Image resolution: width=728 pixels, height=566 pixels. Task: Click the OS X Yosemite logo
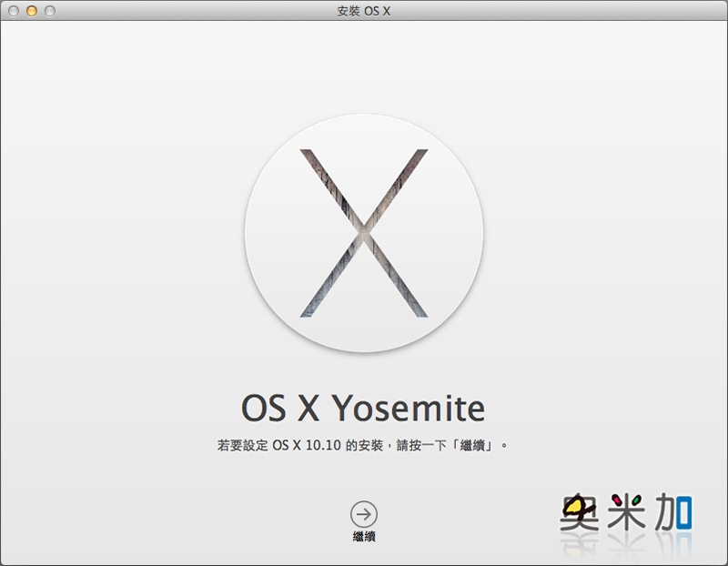click(364, 233)
